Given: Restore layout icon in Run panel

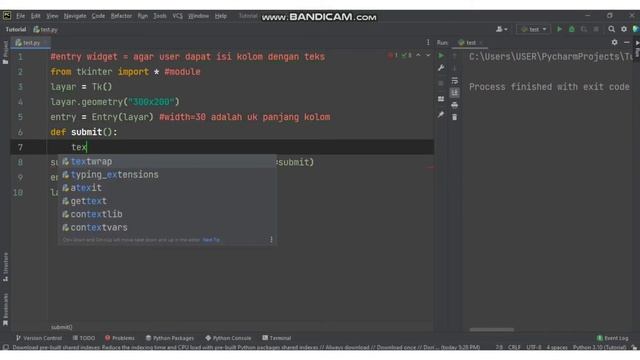Looking at the screenshot, I should point(441,99).
